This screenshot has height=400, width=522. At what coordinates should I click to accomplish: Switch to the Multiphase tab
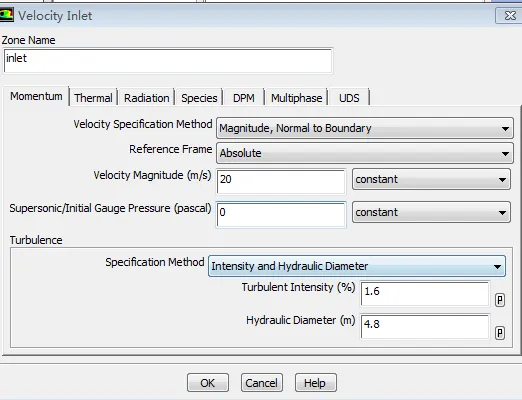tap(296, 98)
